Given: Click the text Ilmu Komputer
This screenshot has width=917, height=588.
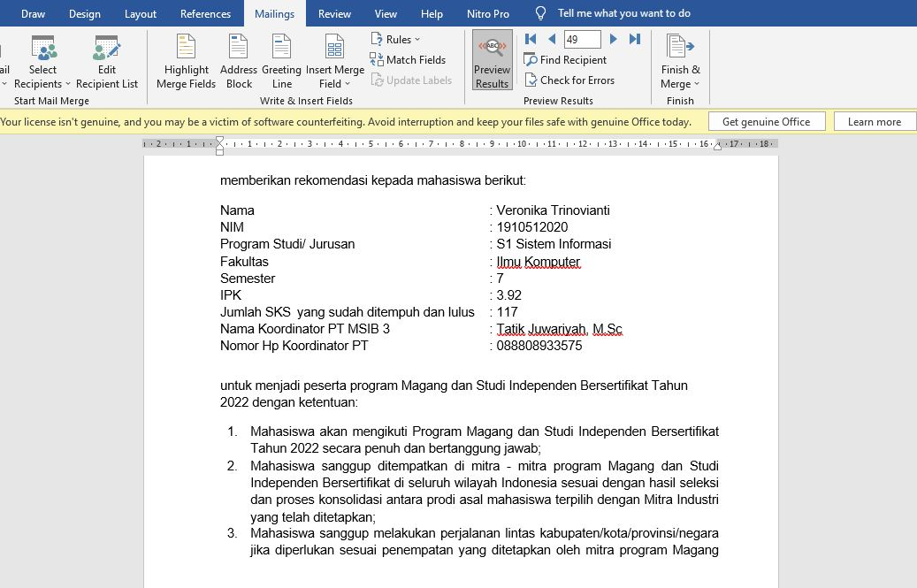Looking at the screenshot, I should coord(538,262).
